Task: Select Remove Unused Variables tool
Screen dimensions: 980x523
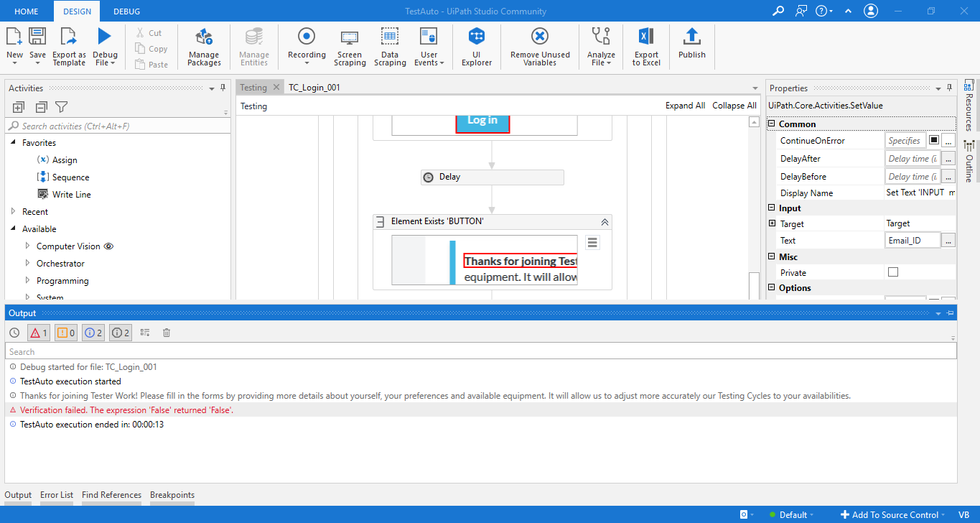Action: point(540,47)
